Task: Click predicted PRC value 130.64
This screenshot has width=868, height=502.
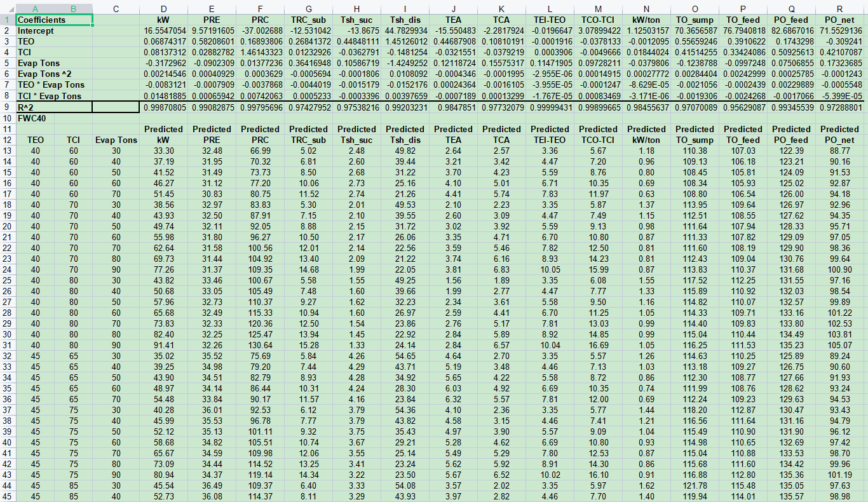Action: 260,345
